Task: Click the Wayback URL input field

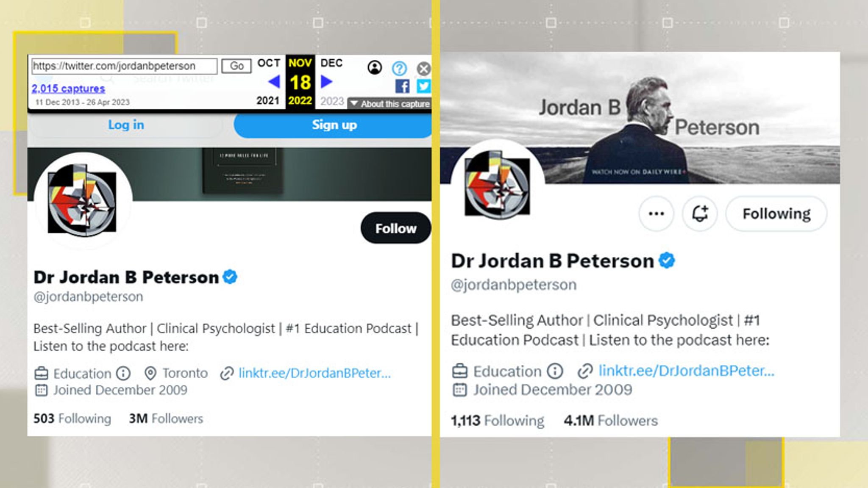Action: point(125,66)
